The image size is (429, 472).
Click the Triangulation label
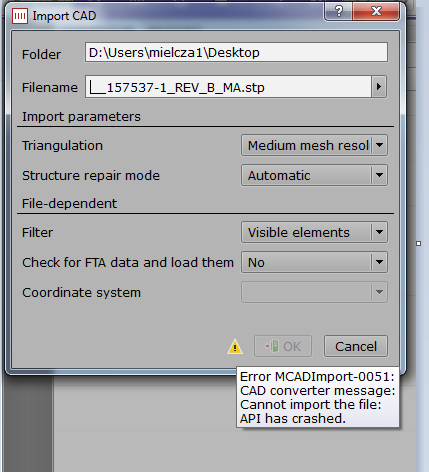(62, 146)
